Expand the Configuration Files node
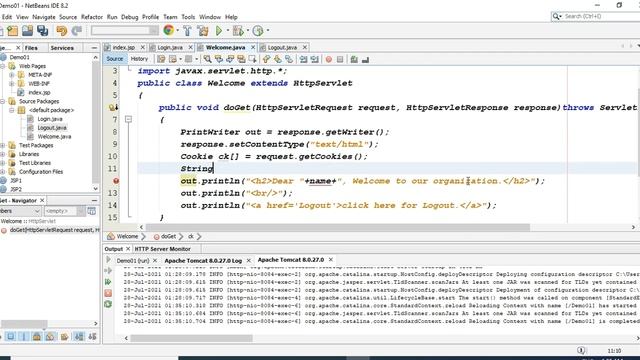The image size is (640, 360). pyautogui.click(x=3, y=172)
